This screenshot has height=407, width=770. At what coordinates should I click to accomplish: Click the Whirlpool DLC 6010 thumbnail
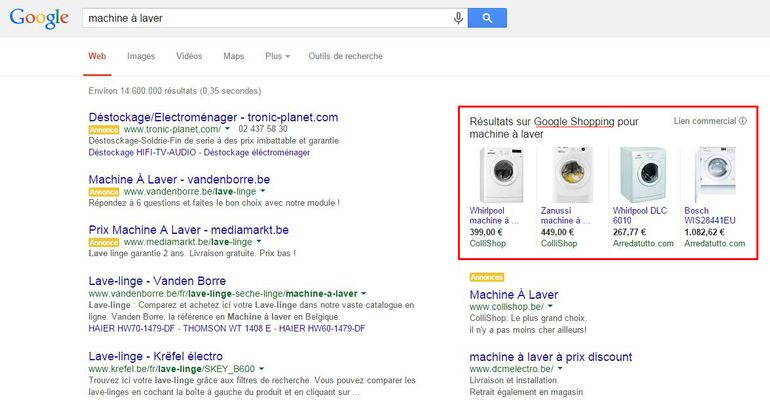643,175
